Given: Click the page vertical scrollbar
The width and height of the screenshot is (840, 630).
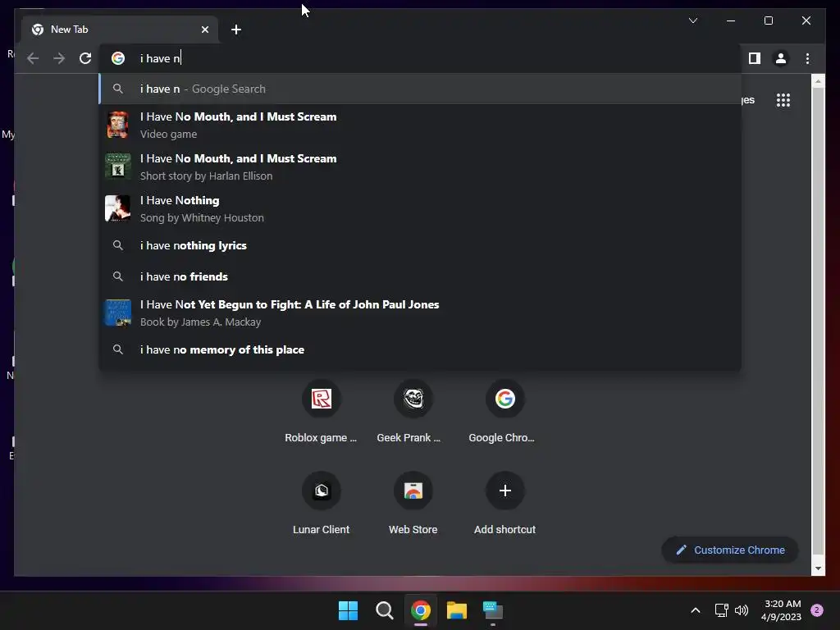Looking at the screenshot, I should [x=818, y=322].
